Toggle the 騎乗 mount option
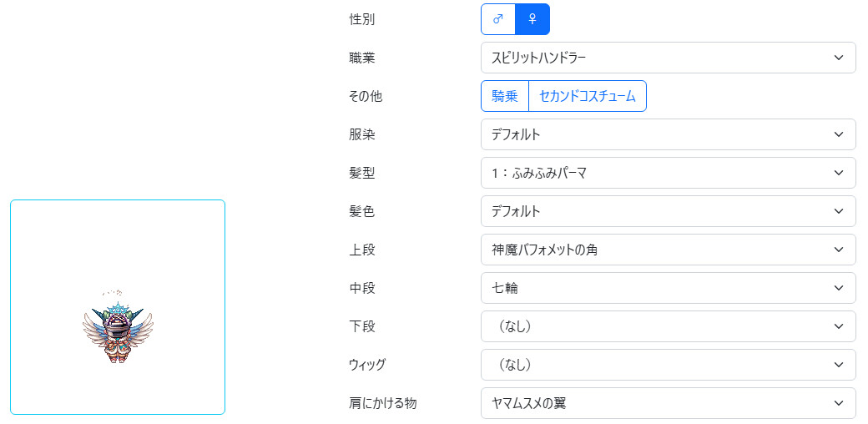 click(505, 96)
